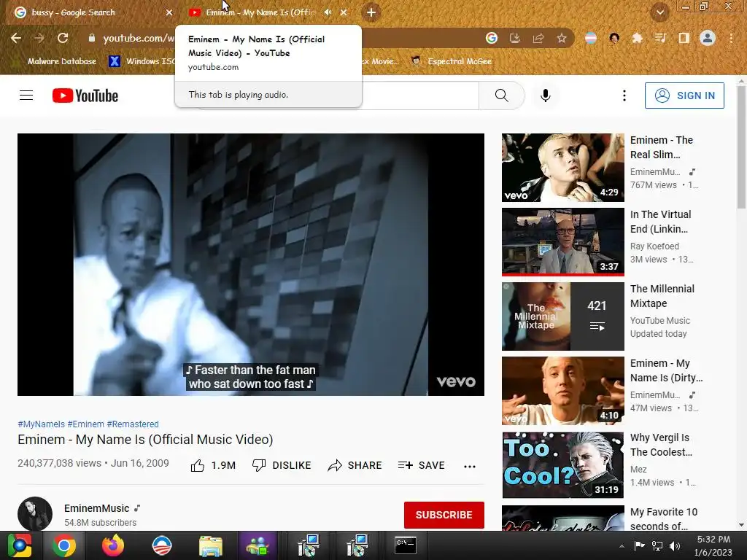Viewport: 747px width, 560px height.
Task: Click the taskbar volume speaker icon
Action: pos(675,545)
